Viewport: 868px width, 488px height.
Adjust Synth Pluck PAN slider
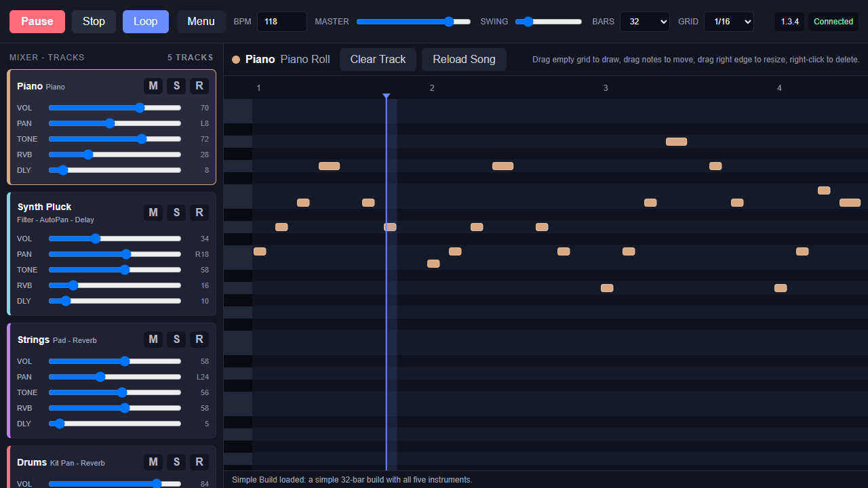(x=115, y=254)
